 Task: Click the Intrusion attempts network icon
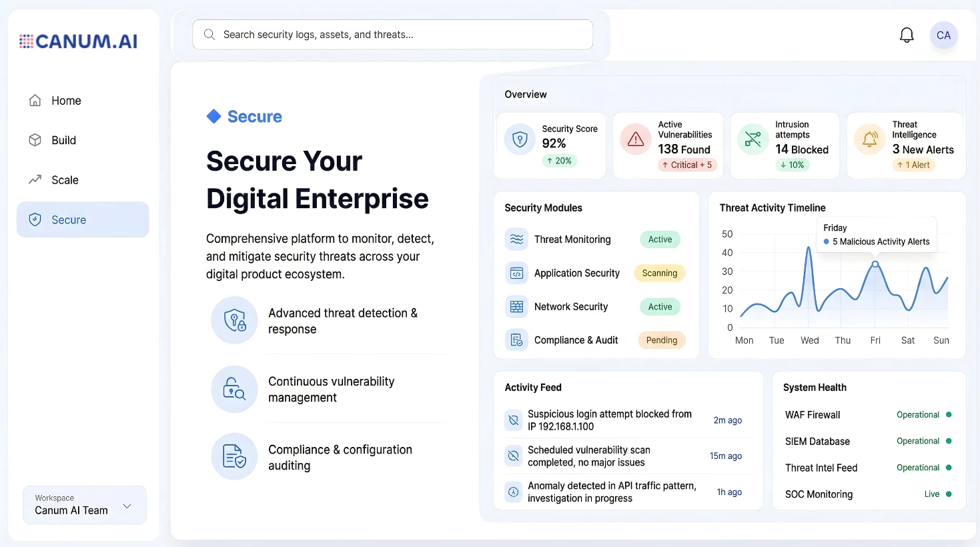tap(753, 139)
